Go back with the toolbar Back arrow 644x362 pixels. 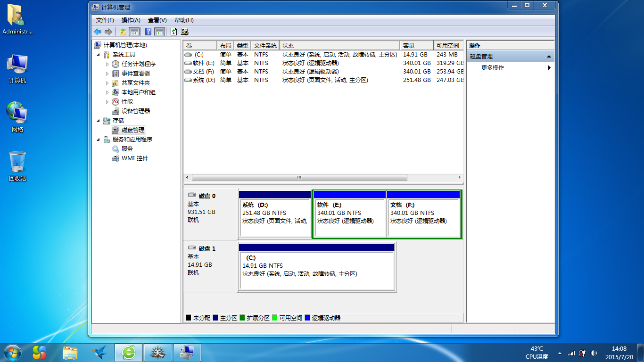(x=98, y=32)
